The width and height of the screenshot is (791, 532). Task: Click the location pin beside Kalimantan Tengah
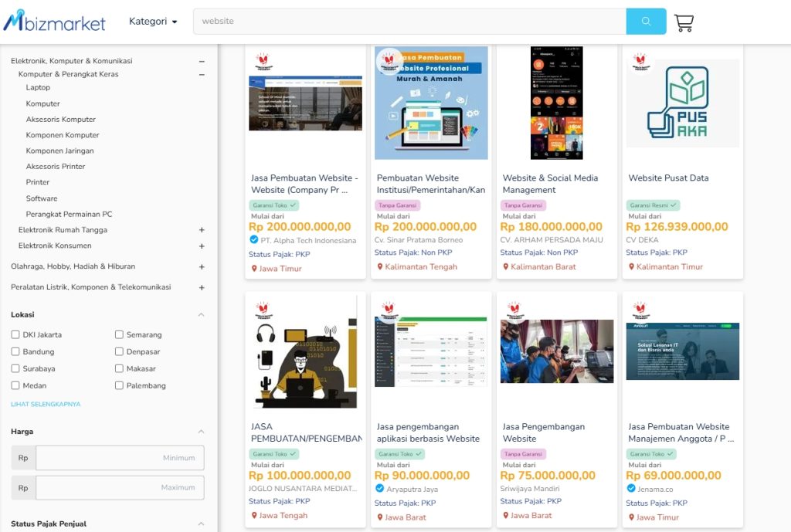380,267
